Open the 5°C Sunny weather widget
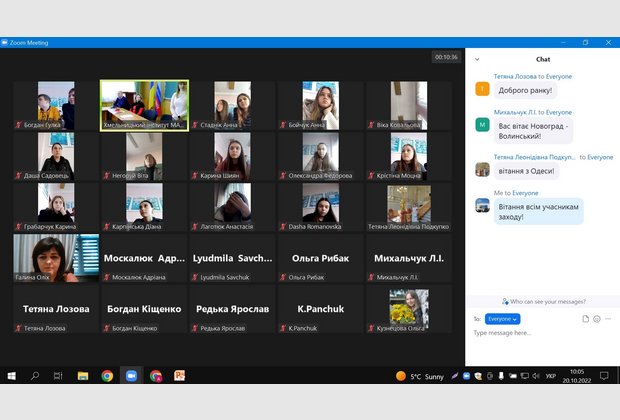 click(420, 376)
